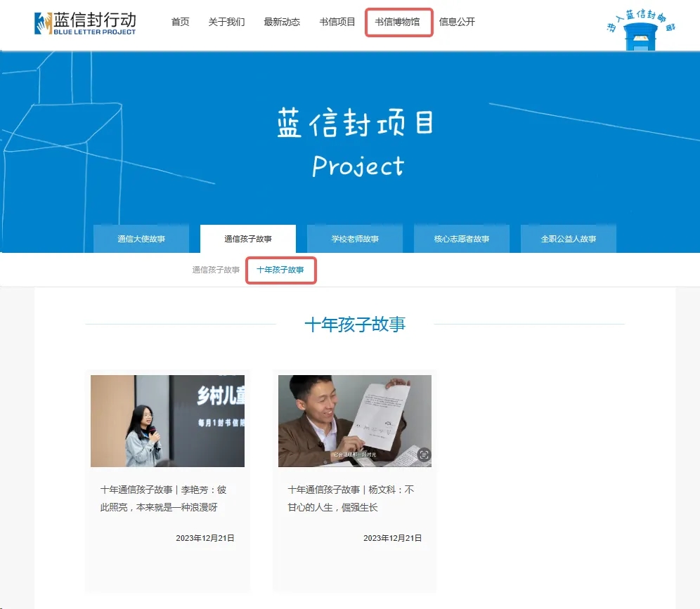Viewport: 700px width, 609px height.
Task: Go to the 首页 nav item
Action: 180,22
